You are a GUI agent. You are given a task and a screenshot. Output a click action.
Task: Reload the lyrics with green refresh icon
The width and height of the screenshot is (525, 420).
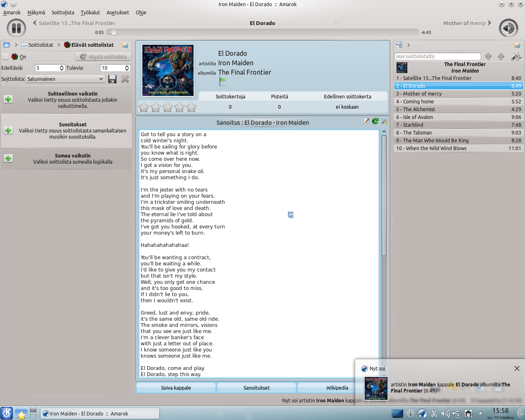coord(375,121)
